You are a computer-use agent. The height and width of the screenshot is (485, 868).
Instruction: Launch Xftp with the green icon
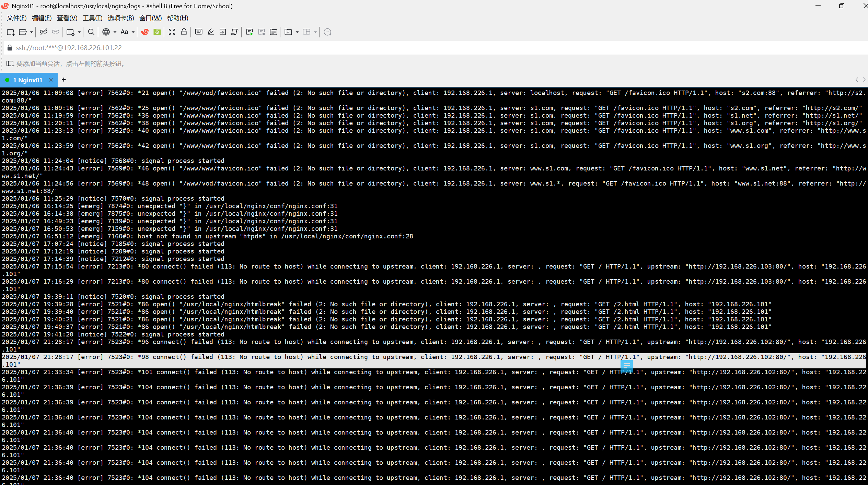pos(157,32)
